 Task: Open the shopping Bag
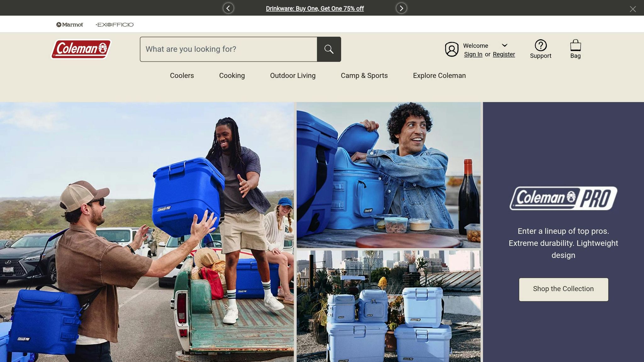point(575,49)
